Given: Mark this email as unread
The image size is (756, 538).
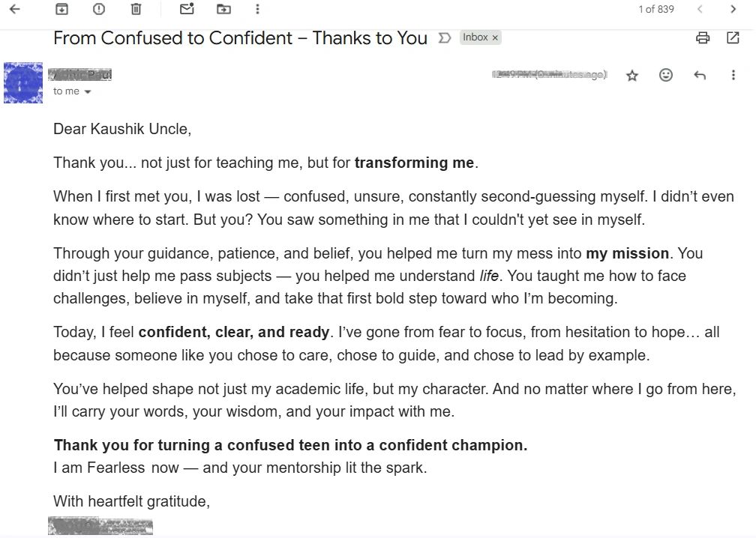Looking at the screenshot, I should [x=187, y=10].
